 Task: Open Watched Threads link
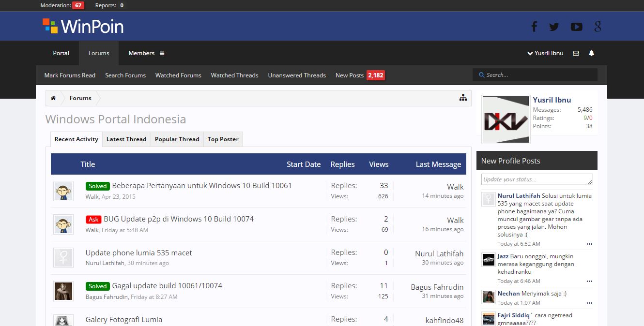(x=235, y=75)
